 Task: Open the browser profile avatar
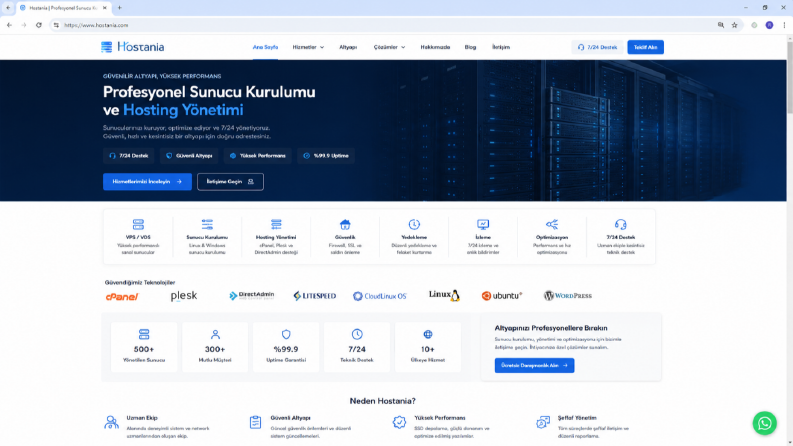[769, 25]
